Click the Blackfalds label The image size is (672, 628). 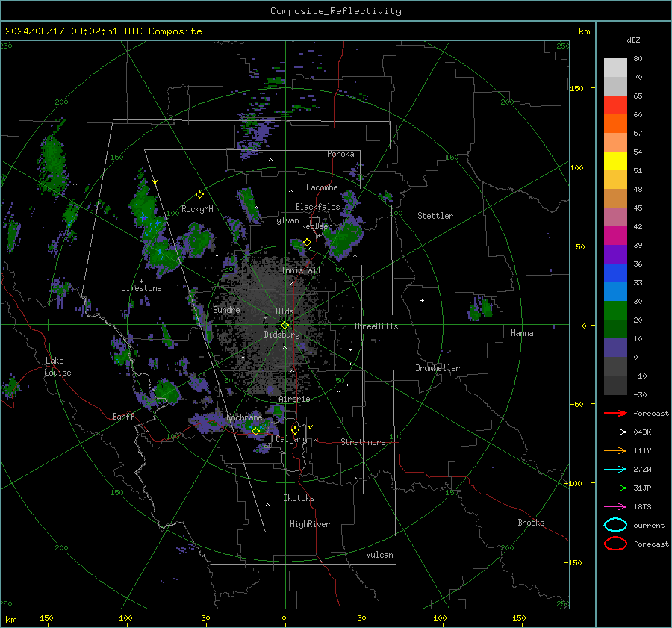click(x=317, y=207)
